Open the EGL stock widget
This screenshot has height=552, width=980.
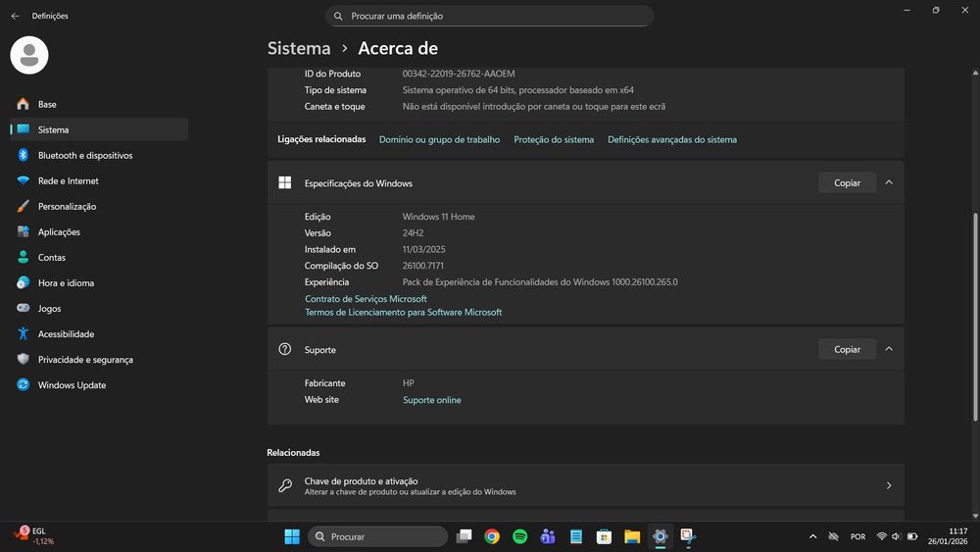pos(35,536)
